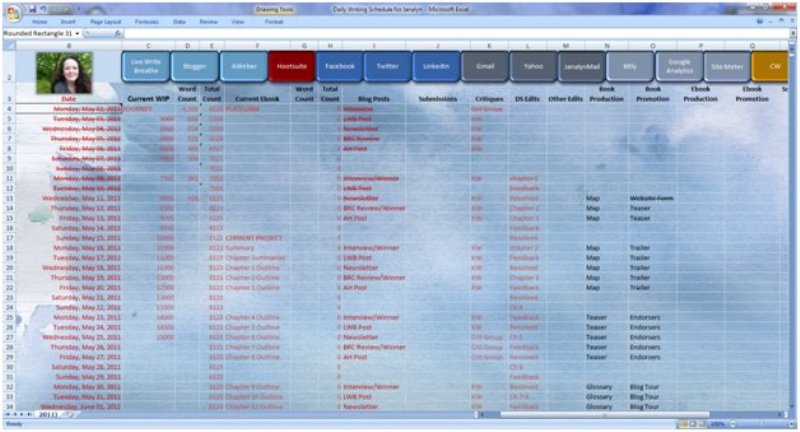The height and width of the screenshot is (432, 800).
Task: Click the vertical scrollbar thumb
Action: click(x=792, y=56)
